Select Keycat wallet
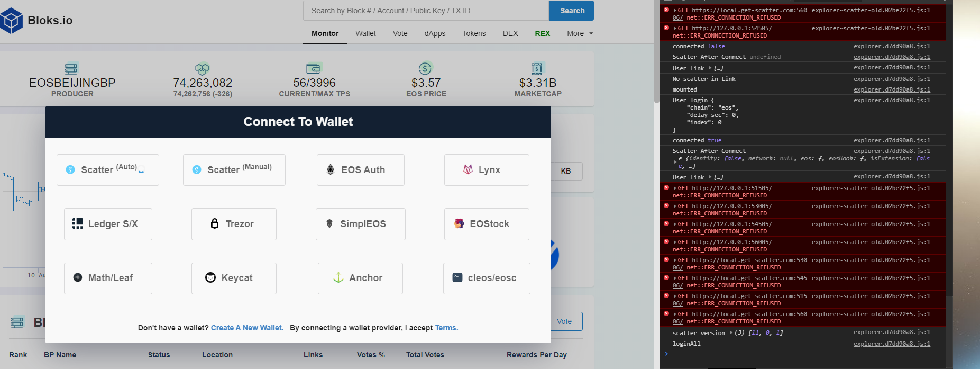Viewport: 980px width, 369px height. (234, 278)
